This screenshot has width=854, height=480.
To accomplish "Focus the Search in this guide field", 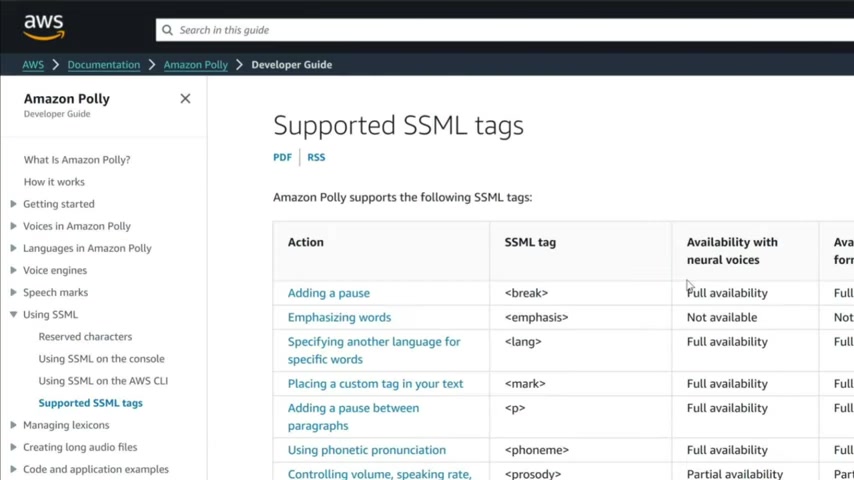I will coord(505,30).
